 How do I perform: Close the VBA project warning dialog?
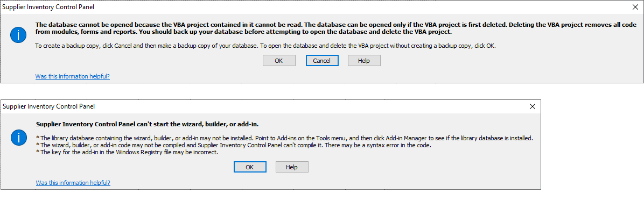coord(634,7)
